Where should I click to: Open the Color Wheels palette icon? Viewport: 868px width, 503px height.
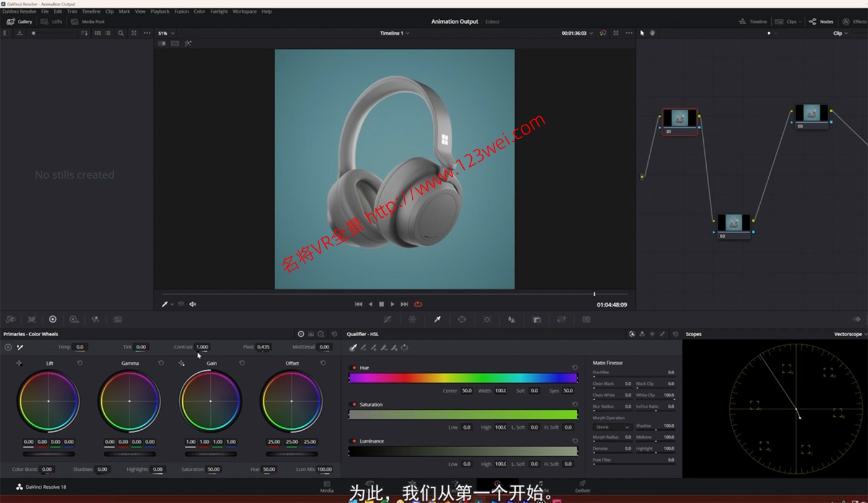coord(53,319)
